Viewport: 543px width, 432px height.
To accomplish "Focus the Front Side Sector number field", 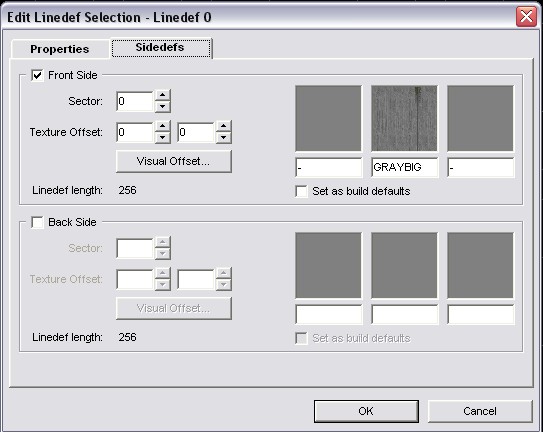I will pos(135,101).
